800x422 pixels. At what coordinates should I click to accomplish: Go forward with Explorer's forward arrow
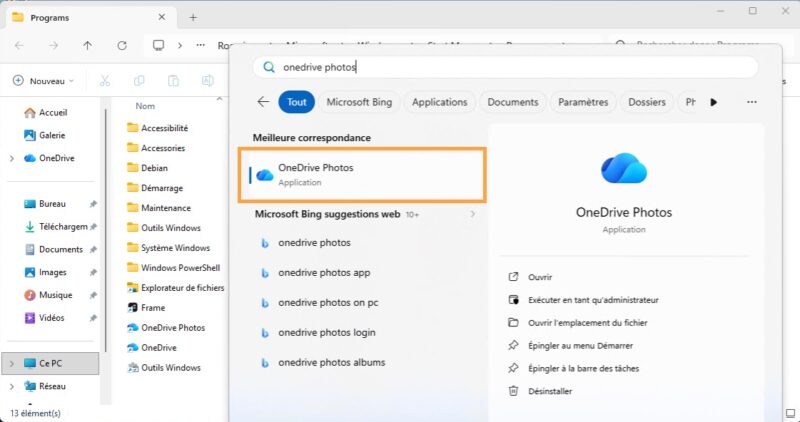pyautogui.click(x=54, y=45)
